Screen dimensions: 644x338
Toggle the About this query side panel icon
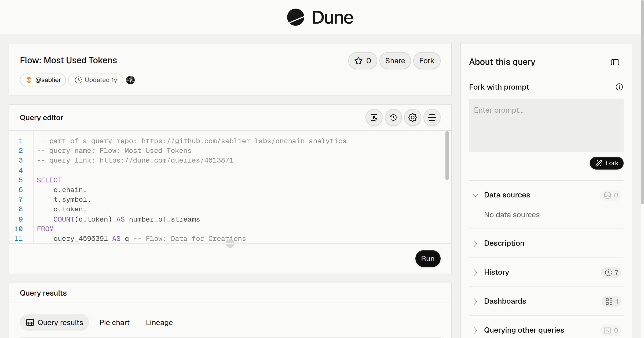coord(615,62)
